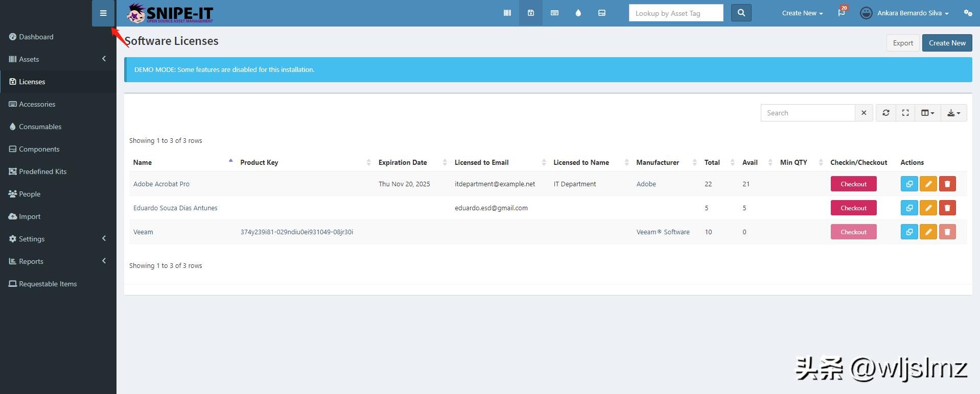Viewport: 980px width, 394px height.
Task: Open Assets via the top barcode icon
Action: coord(507,13)
